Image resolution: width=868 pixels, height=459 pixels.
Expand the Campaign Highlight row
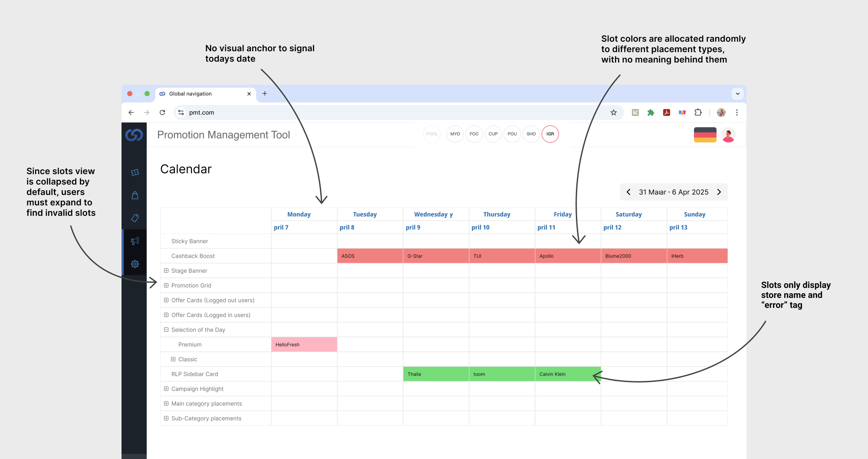(166, 389)
